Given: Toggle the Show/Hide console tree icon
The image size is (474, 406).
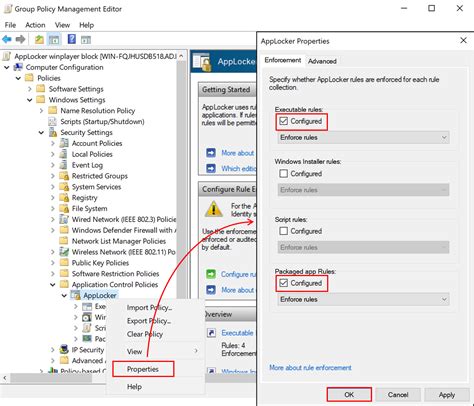Looking at the screenshot, I should point(54,40).
